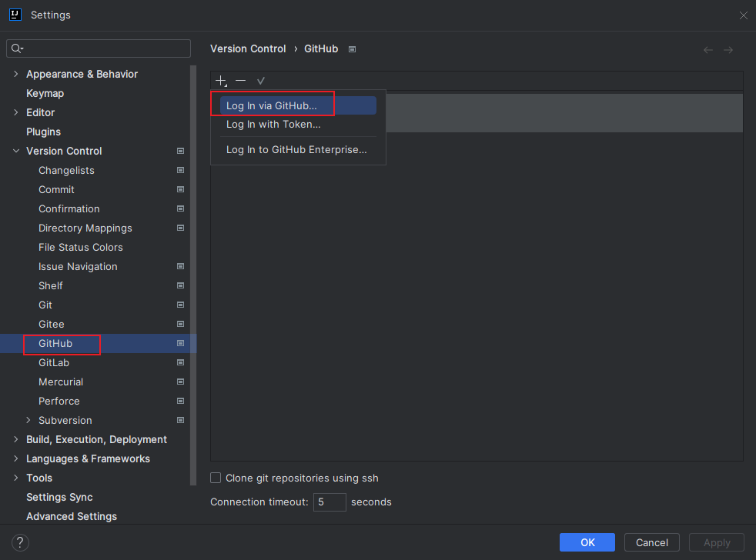
Task: Select Changelists in the tree
Action: 66,170
